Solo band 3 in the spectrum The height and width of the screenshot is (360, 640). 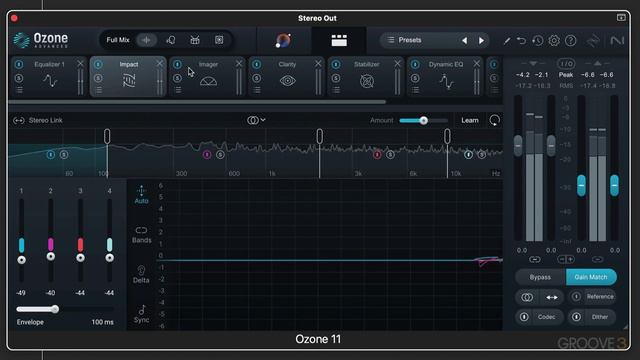coord(390,154)
